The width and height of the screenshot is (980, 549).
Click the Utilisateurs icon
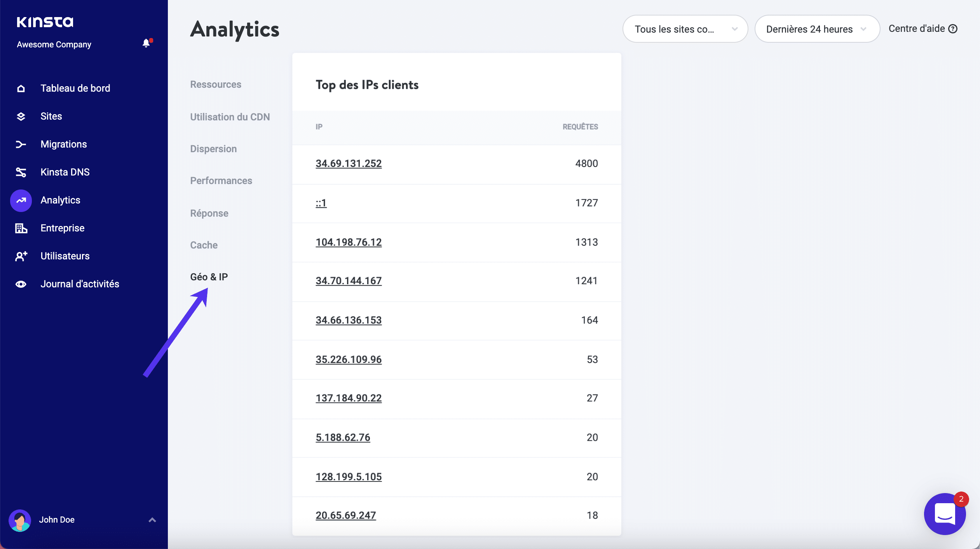point(21,256)
